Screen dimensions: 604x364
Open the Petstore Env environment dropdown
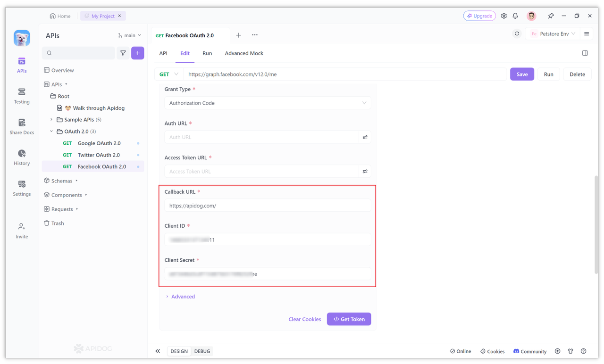coord(553,34)
